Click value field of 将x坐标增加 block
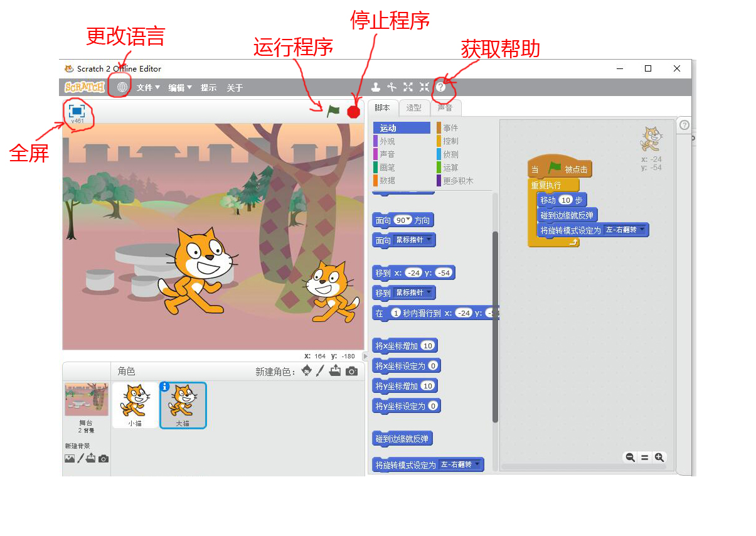Screen dimensions: 756x536 [x=427, y=345]
